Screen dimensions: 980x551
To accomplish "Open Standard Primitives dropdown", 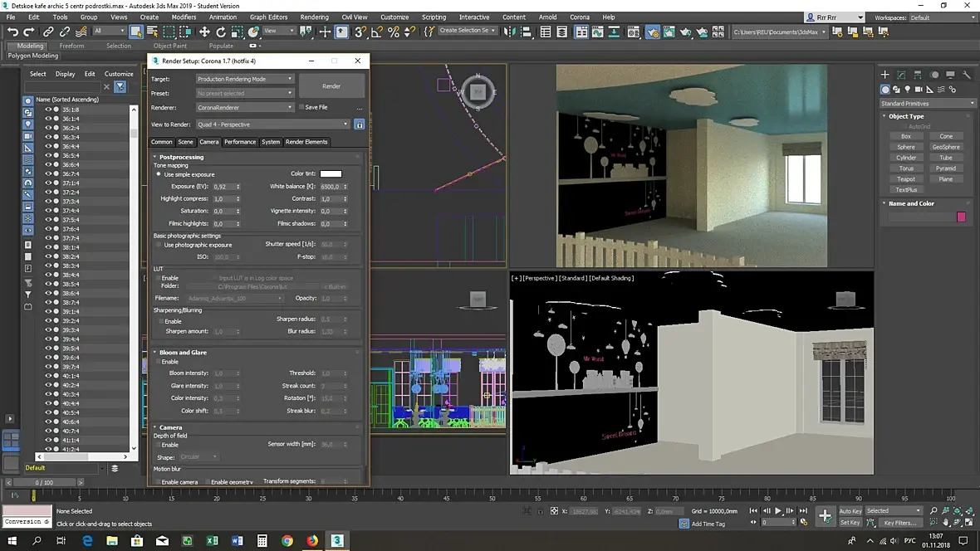I will (928, 104).
